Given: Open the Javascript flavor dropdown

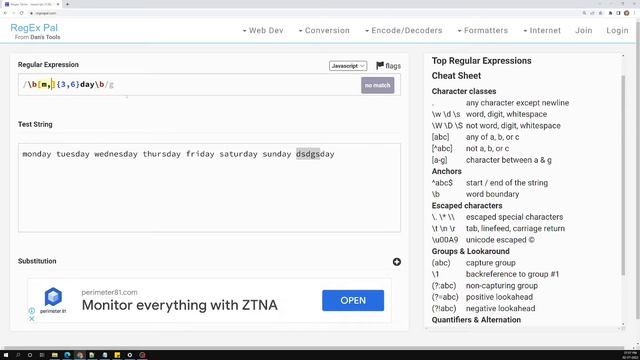Looking at the screenshot, I should pyautogui.click(x=348, y=66).
